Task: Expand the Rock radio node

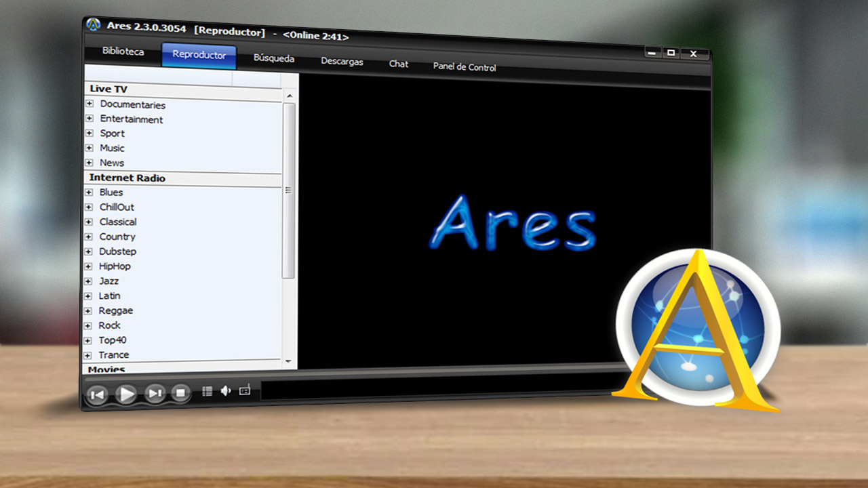Action: pos(88,325)
